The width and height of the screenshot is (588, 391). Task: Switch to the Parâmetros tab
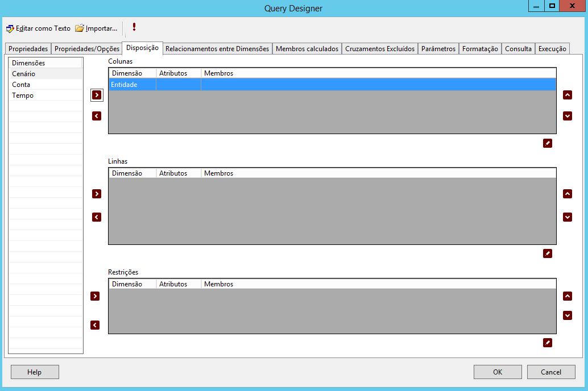point(438,49)
